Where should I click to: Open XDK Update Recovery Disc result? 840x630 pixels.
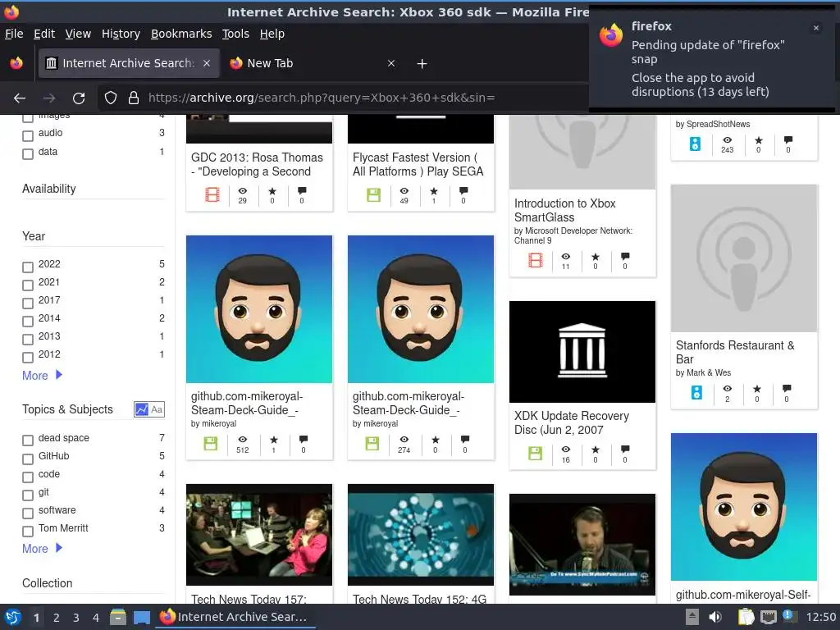572,422
